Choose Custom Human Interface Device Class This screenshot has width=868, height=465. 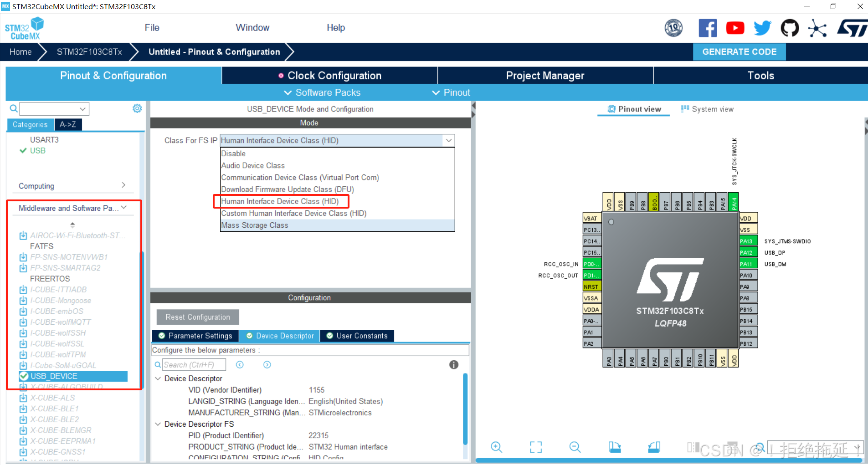tap(337, 213)
